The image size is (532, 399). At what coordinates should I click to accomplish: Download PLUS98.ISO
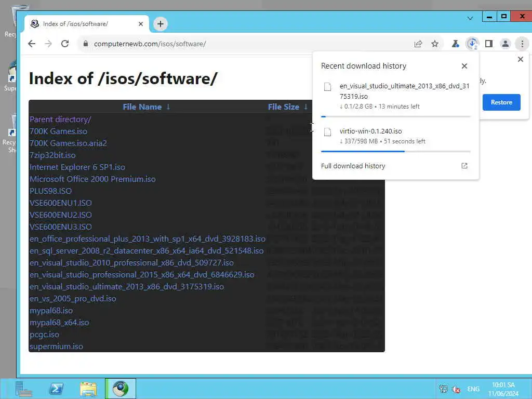[x=50, y=191]
